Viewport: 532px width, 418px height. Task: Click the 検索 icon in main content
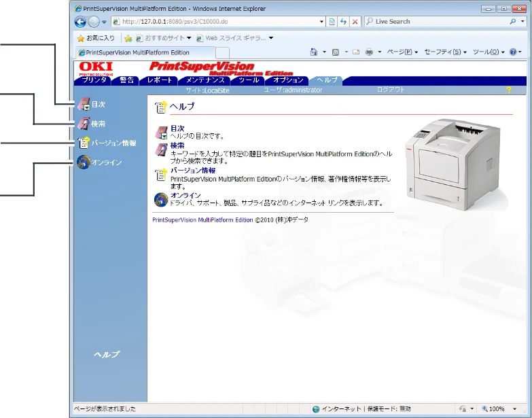pyautogui.click(x=162, y=150)
